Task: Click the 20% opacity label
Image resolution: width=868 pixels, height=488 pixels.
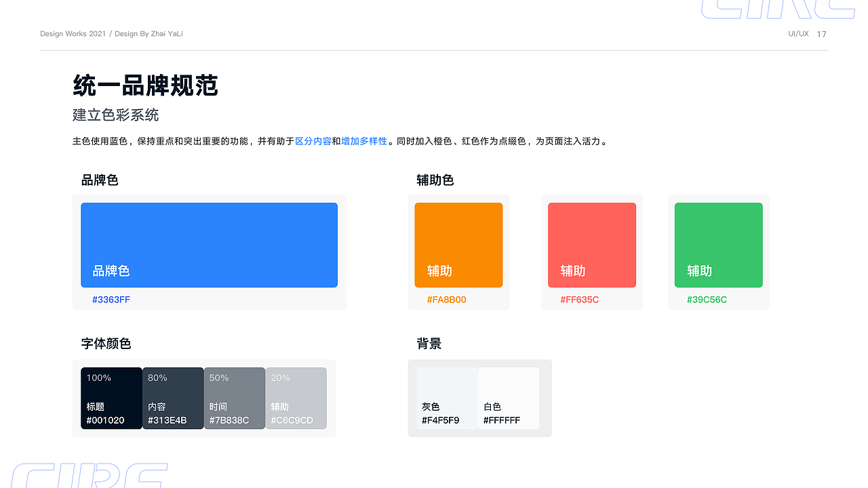Action: click(281, 378)
